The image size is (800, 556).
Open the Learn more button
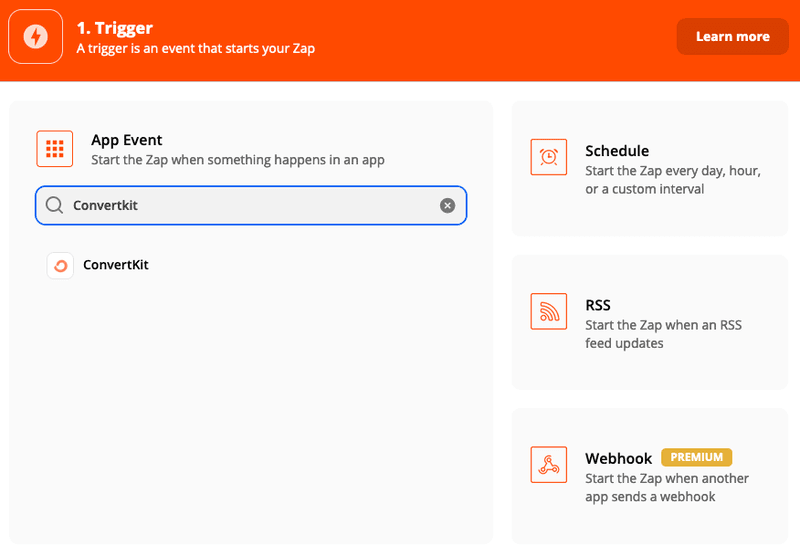pyautogui.click(x=733, y=37)
